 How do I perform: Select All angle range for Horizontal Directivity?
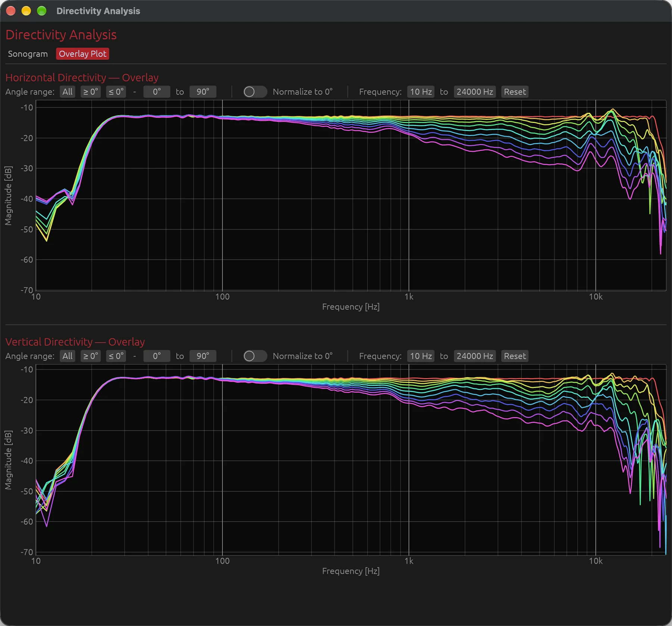[x=68, y=92]
